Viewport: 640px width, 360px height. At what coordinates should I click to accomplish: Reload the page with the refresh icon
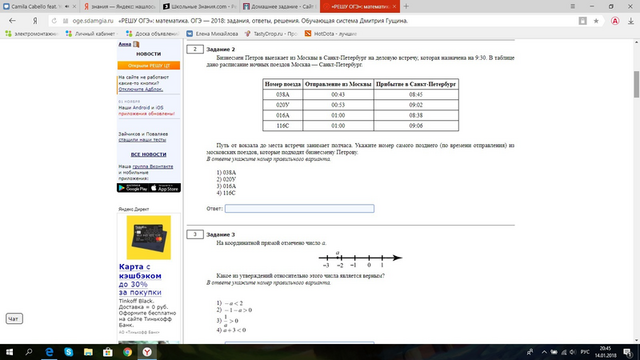coord(54,21)
